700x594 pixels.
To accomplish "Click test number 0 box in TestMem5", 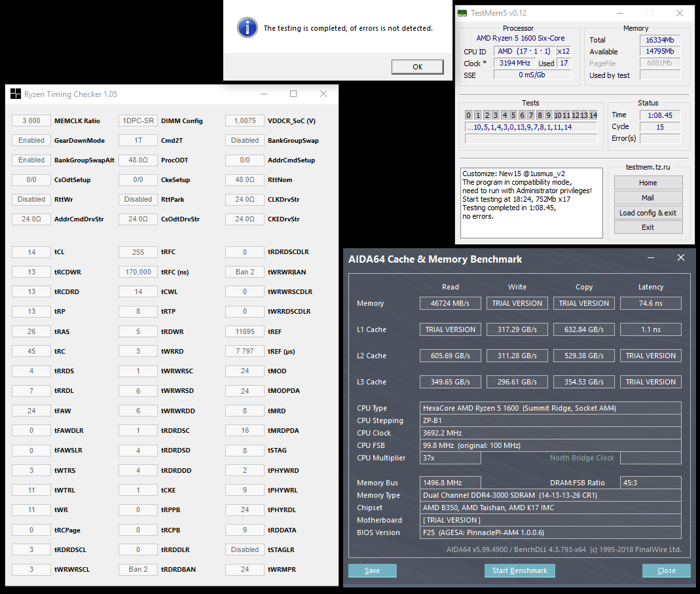I will pos(469,115).
